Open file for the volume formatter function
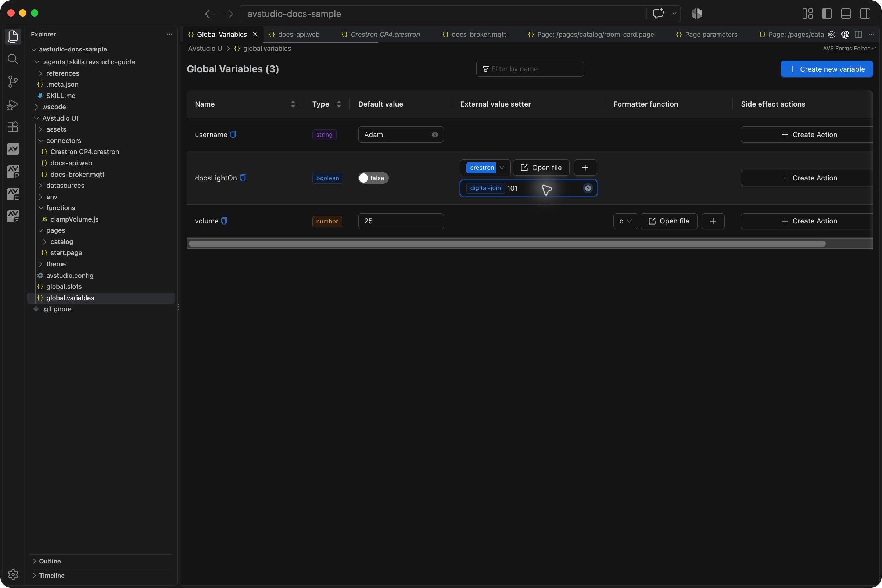This screenshot has width=882, height=588. click(x=668, y=221)
